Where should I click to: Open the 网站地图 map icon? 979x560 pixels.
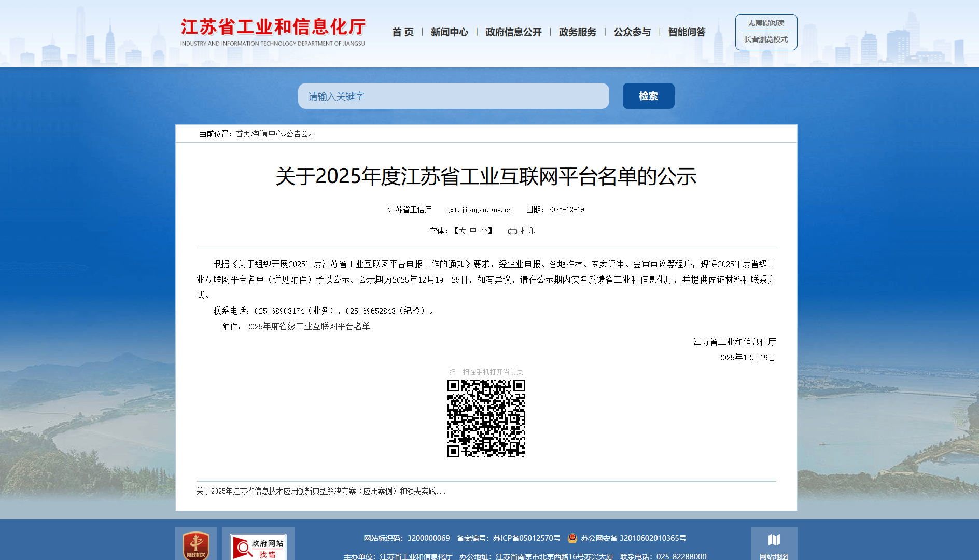774,540
